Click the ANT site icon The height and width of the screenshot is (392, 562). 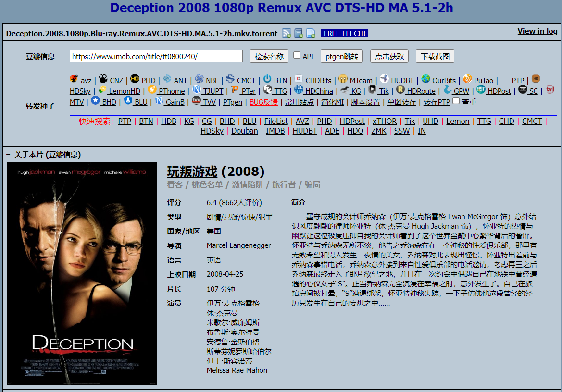[167, 79]
